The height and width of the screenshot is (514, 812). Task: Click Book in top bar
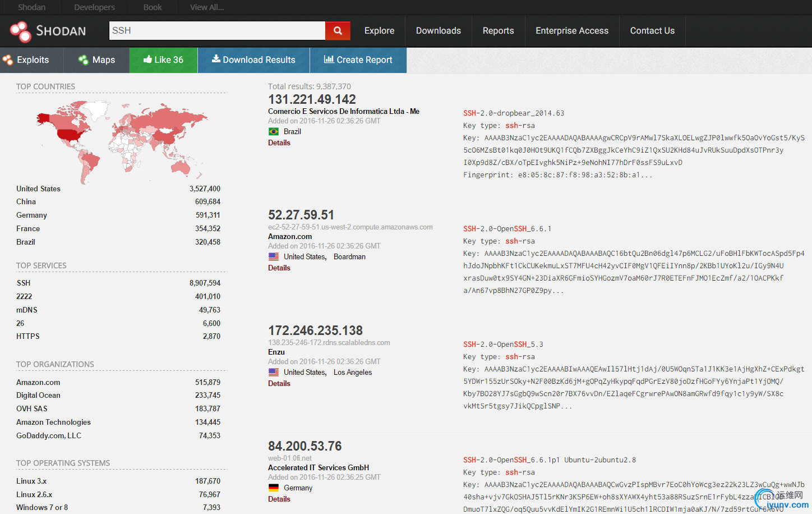click(153, 7)
